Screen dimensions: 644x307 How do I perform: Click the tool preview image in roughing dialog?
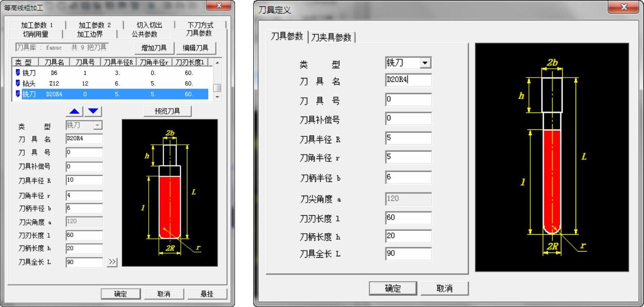click(170, 193)
